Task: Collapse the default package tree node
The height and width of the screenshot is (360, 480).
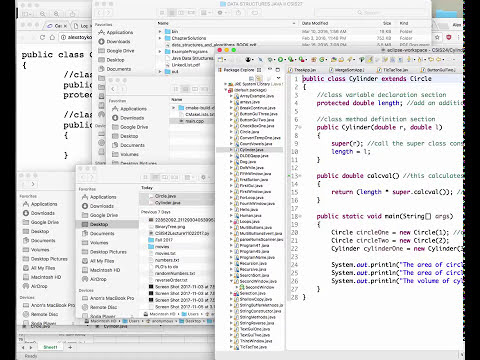Action: tap(226, 90)
